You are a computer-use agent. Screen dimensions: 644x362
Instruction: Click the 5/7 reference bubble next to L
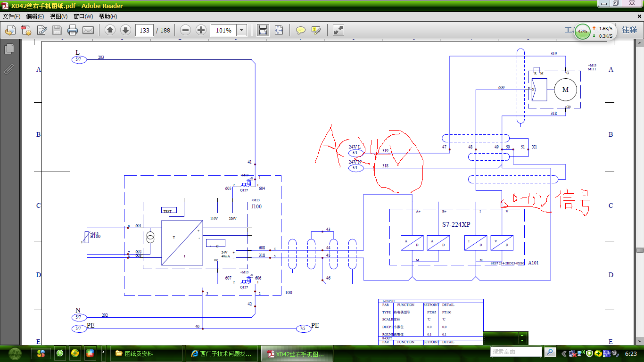coord(79,59)
